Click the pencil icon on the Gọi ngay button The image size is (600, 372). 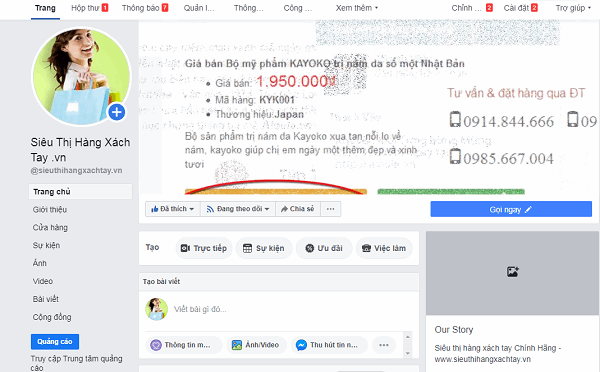528,209
